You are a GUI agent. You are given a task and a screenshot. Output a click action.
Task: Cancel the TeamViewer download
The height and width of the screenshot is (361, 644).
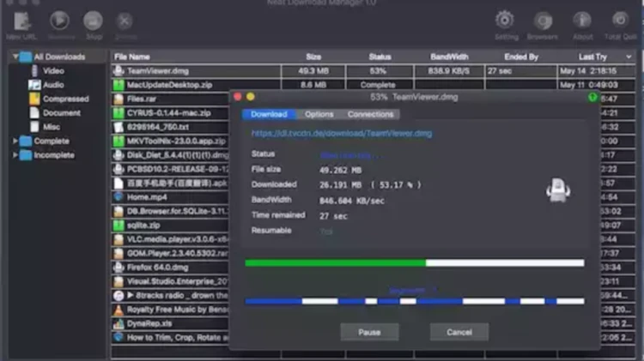459,332
